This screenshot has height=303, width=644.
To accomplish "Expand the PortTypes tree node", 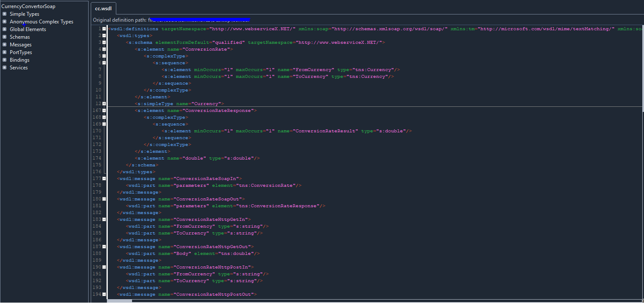I will click(4, 52).
